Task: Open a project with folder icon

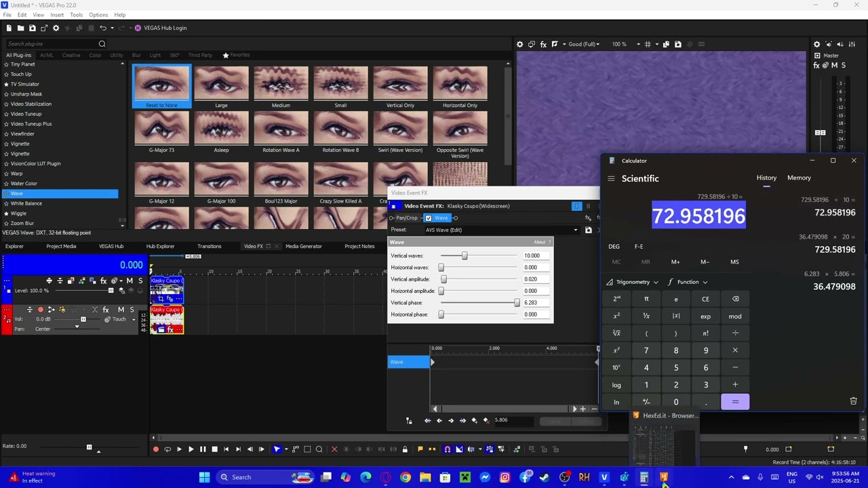Action: point(20,28)
